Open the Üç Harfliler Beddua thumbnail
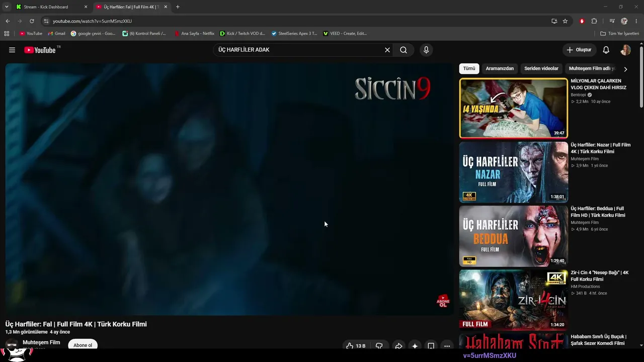Image resolution: width=644 pixels, height=362 pixels. coord(514,236)
